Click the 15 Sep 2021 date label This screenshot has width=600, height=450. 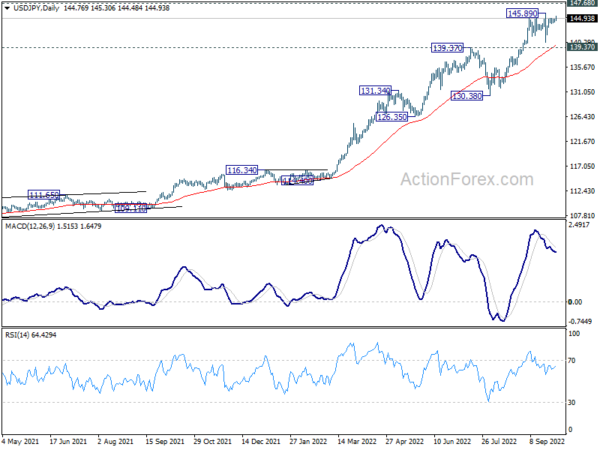165,442
